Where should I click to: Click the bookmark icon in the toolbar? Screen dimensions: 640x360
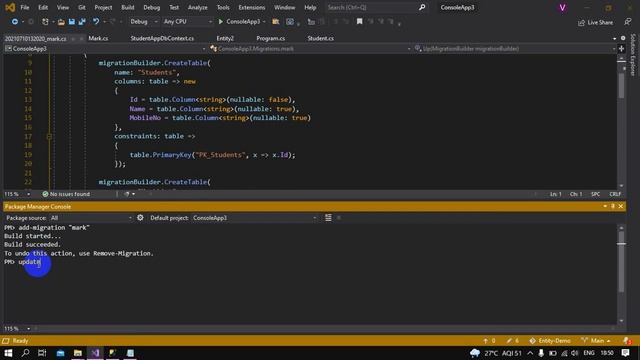(359, 22)
